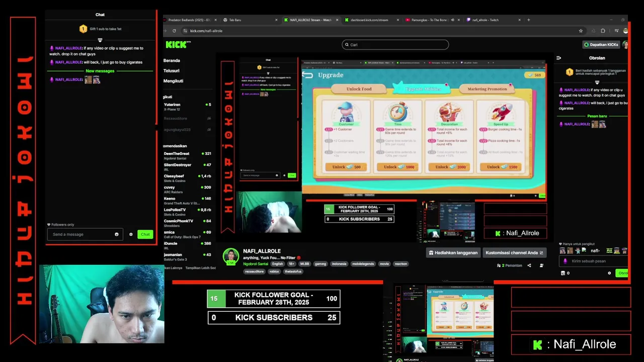This screenshot has width=644, height=362.
Task: Bookmark page with star icon in address bar
Action: point(581,31)
